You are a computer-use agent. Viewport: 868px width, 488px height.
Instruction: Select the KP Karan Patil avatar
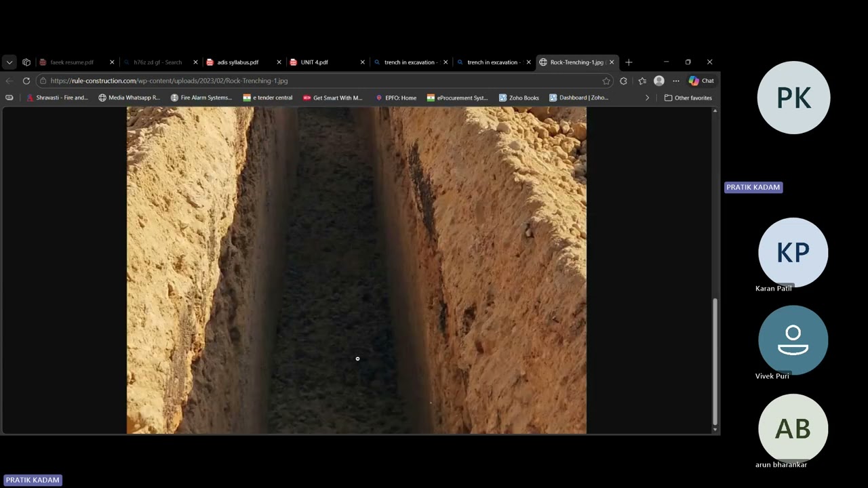coord(793,252)
